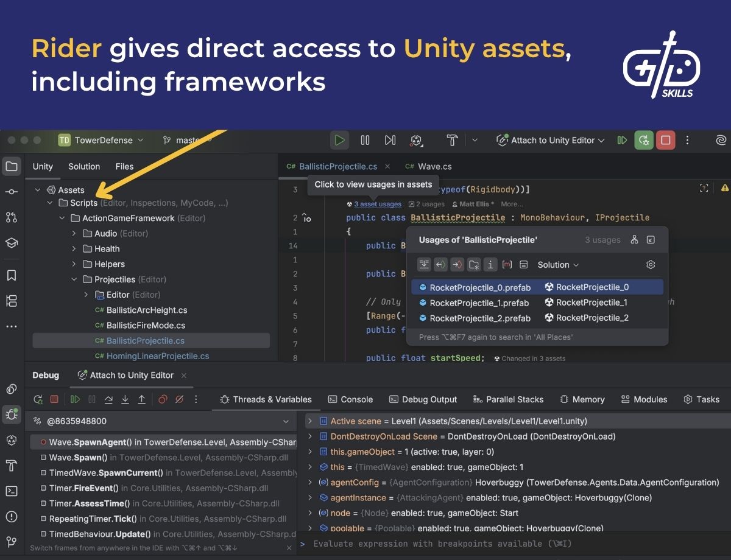The image size is (731, 560).
Task: Open the Memory tab in debug panel
Action: (x=588, y=399)
